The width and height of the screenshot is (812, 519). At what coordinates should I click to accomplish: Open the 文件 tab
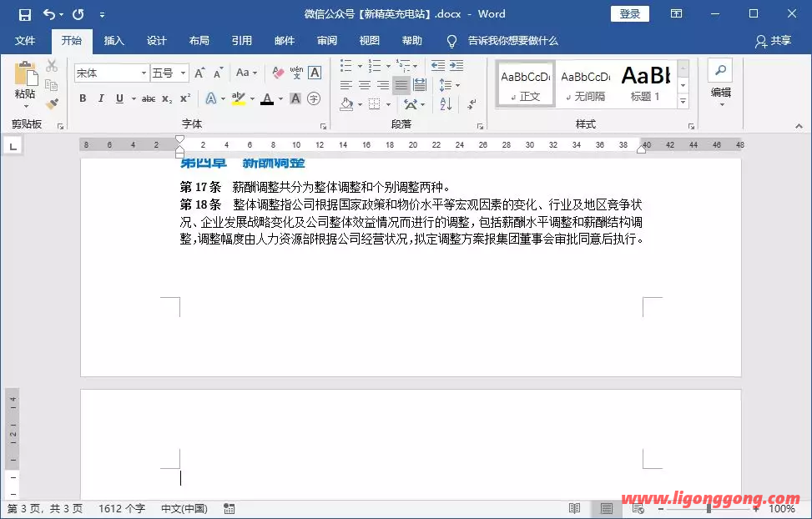click(25, 40)
